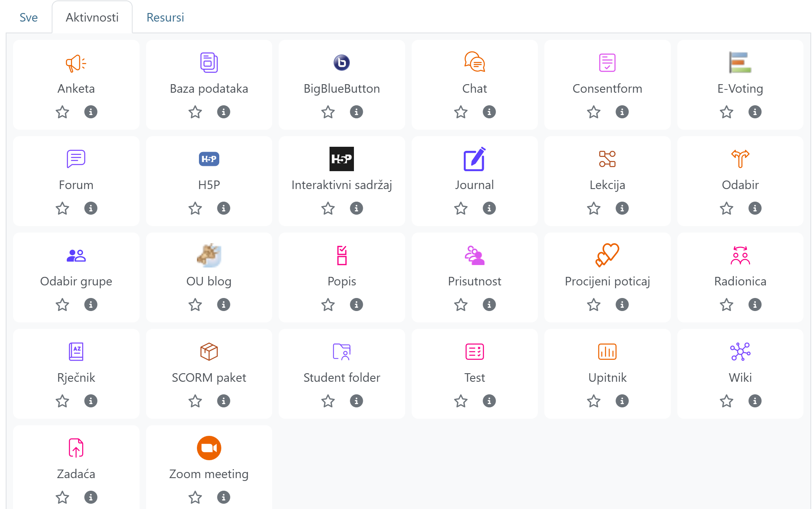Image resolution: width=812 pixels, height=509 pixels.
Task: Show info for Baza podataka
Action: [x=223, y=112]
